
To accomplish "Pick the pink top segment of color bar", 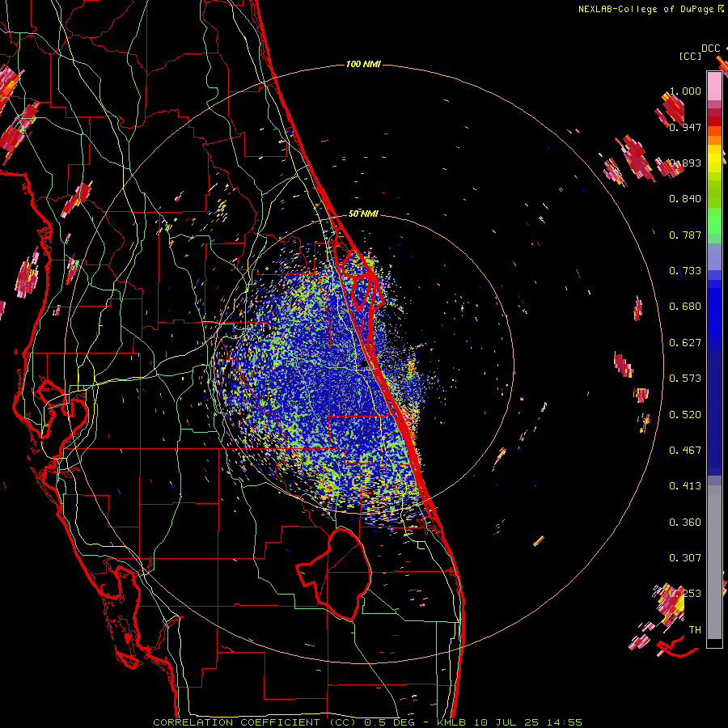I will [714, 86].
